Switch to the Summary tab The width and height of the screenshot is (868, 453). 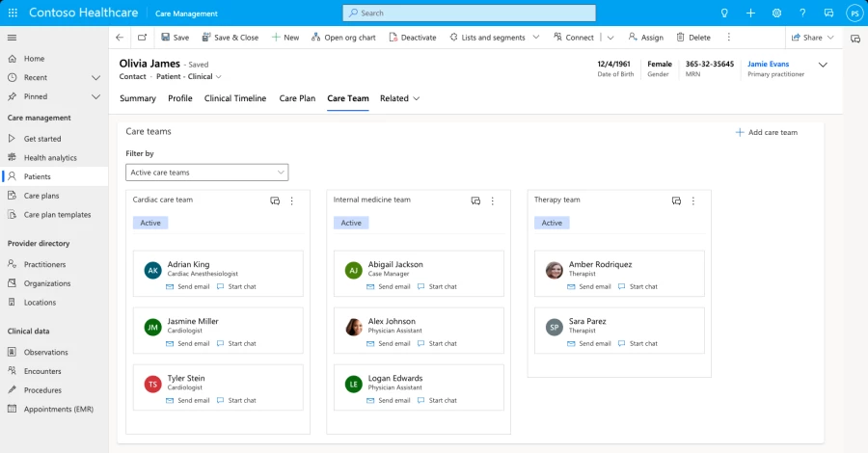coord(138,98)
